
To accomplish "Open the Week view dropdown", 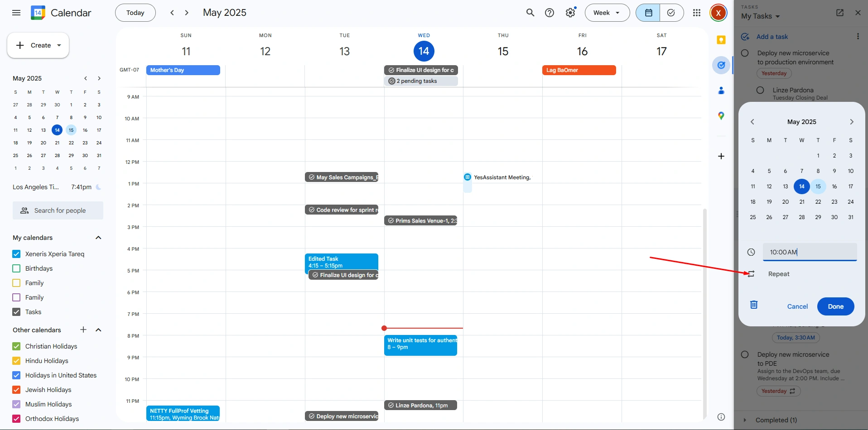I will [607, 13].
